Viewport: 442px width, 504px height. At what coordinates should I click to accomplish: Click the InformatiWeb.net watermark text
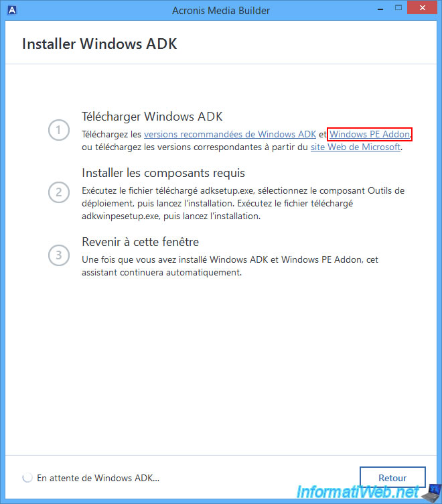[358, 492]
